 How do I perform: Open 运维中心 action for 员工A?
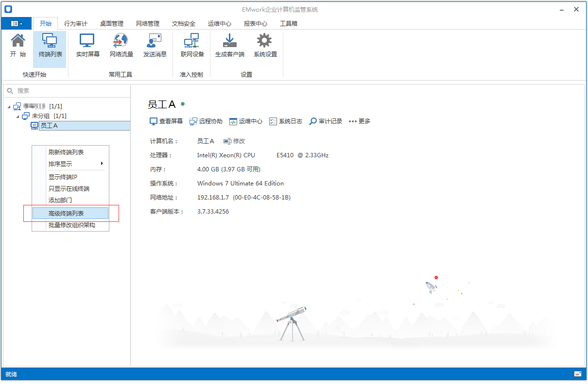point(246,121)
